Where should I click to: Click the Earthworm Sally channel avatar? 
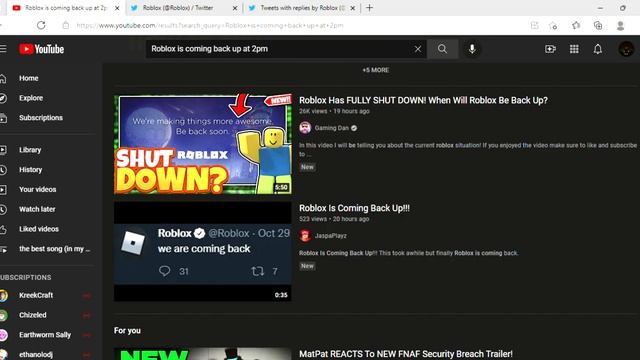click(x=3, y=335)
